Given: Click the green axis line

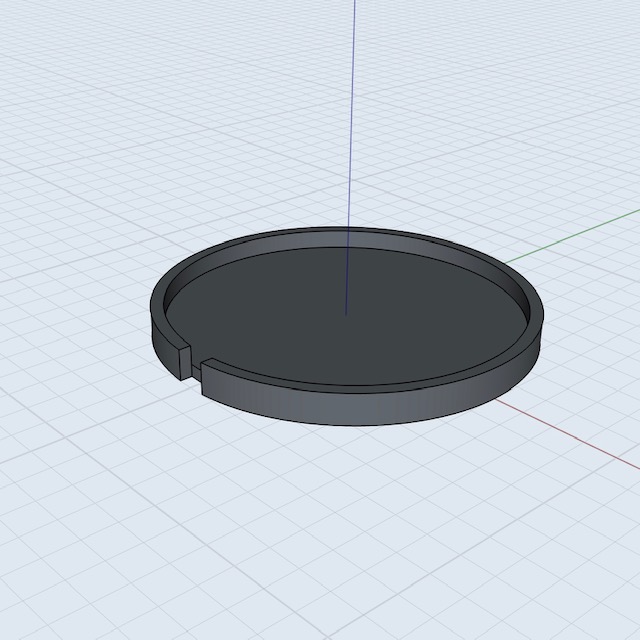Looking at the screenshot, I should (x=571, y=237).
